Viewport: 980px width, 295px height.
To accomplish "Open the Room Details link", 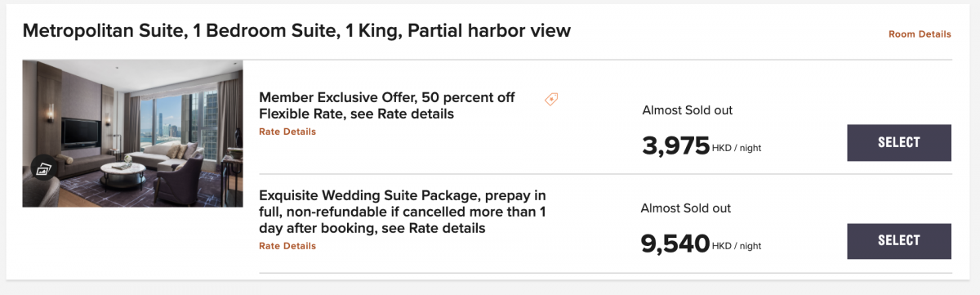I will tap(920, 34).
